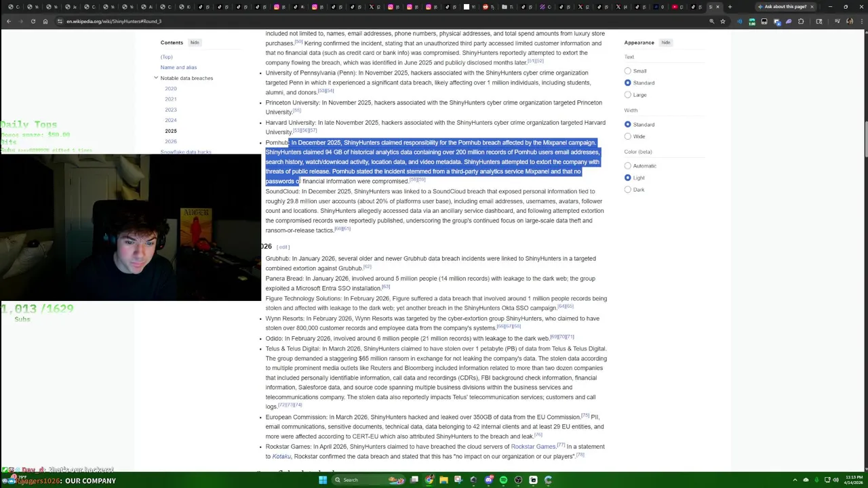Open Task View from the taskbar
This screenshot has width=868, height=488.
[414, 480]
